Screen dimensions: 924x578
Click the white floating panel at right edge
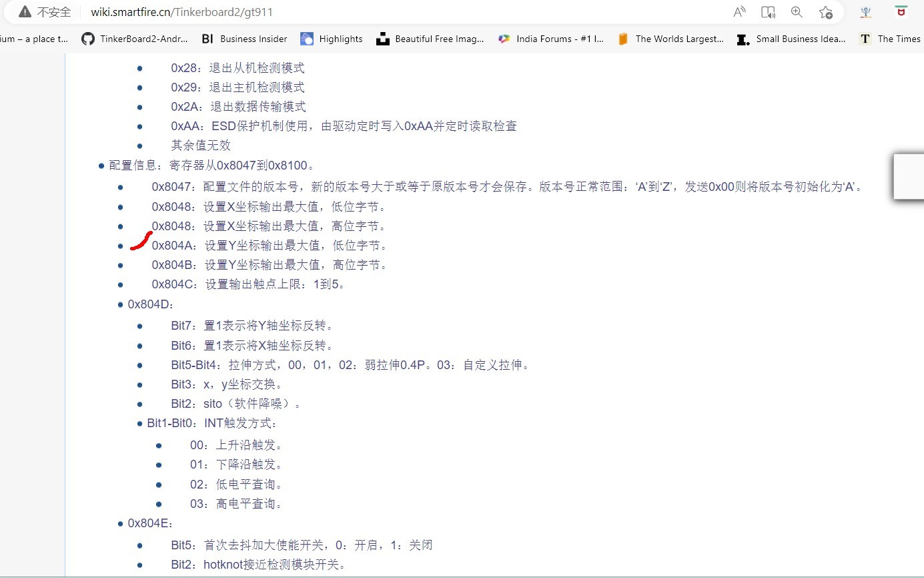point(909,176)
